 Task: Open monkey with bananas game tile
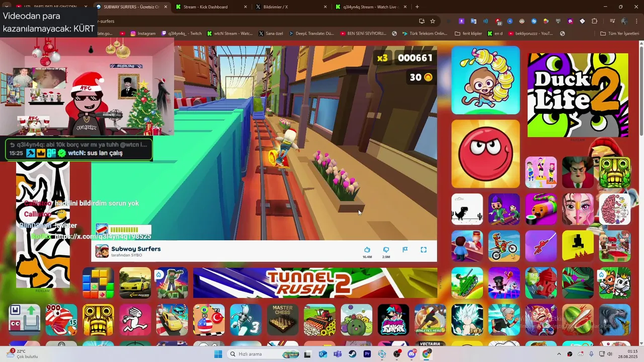486,80
